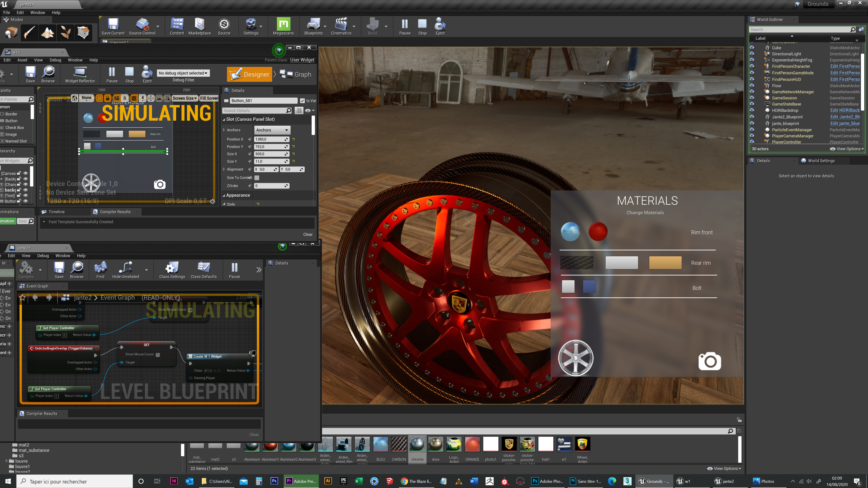Image resolution: width=868 pixels, height=488 pixels.
Task: Open the Screen Size dropdown
Action: [185, 98]
